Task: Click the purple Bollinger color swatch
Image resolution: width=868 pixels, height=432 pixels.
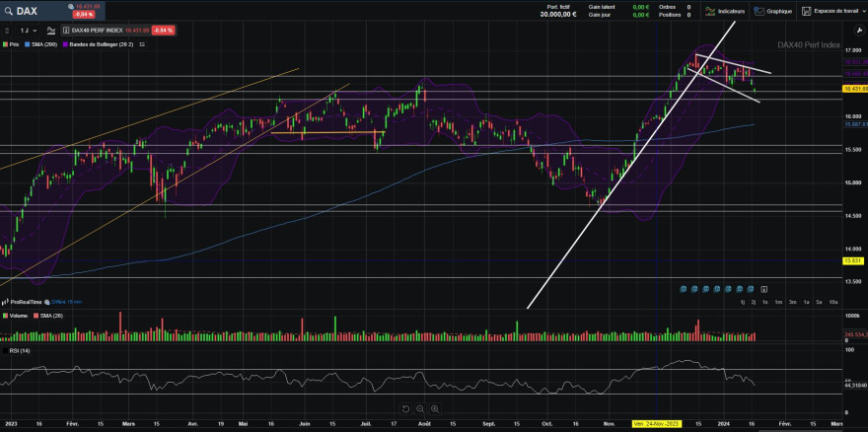Action: (x=67, y=43)
